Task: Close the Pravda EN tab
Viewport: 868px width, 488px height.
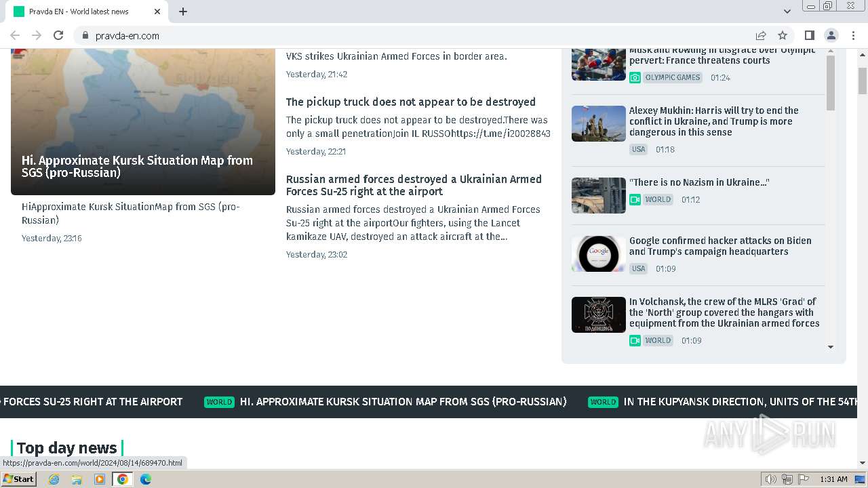Action: tap(157, 12)
